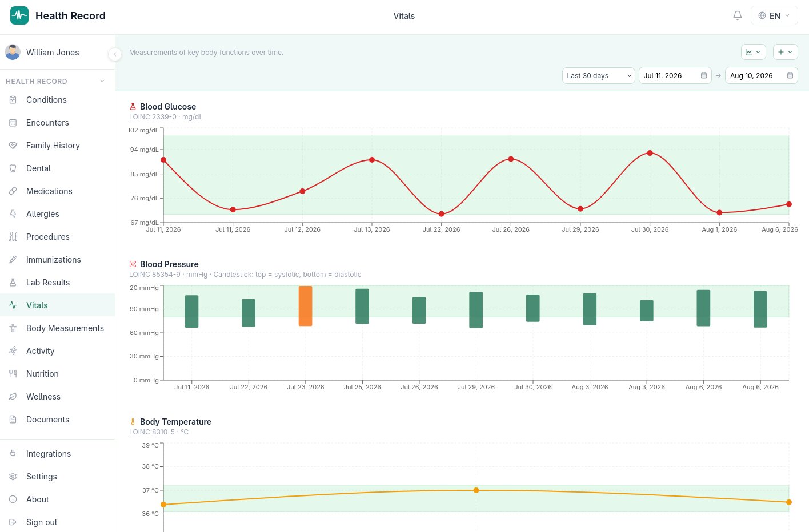Image resolution: width=809 pixels, height=532 pixels.
Task: Click the orange Jul 23 blood pressure bar
Action: coord(306,306)
